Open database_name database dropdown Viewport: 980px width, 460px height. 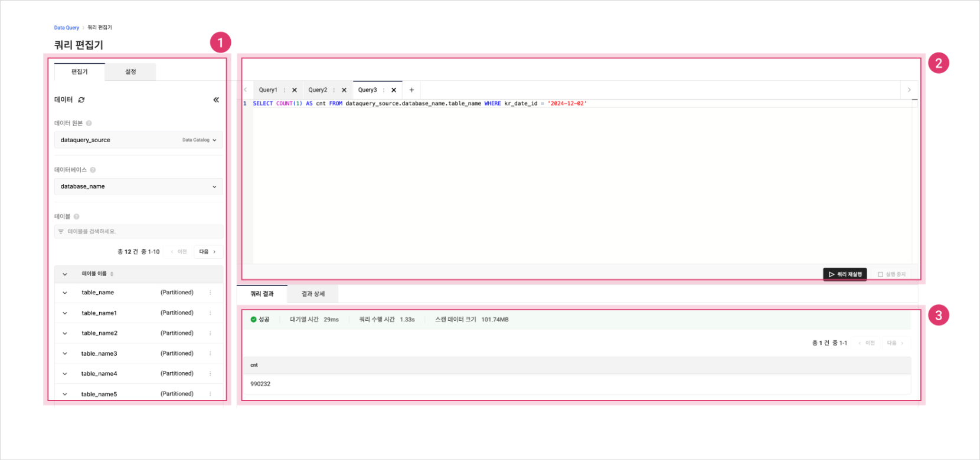139,186
